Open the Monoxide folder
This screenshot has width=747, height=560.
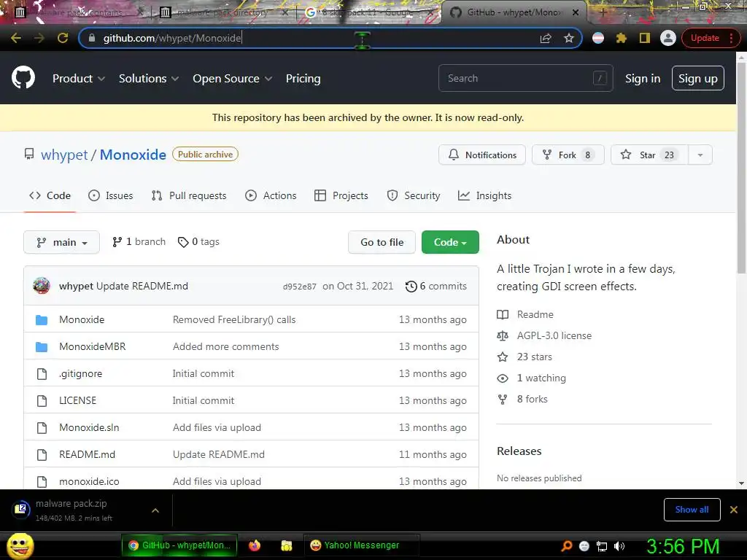click(82, 319)
